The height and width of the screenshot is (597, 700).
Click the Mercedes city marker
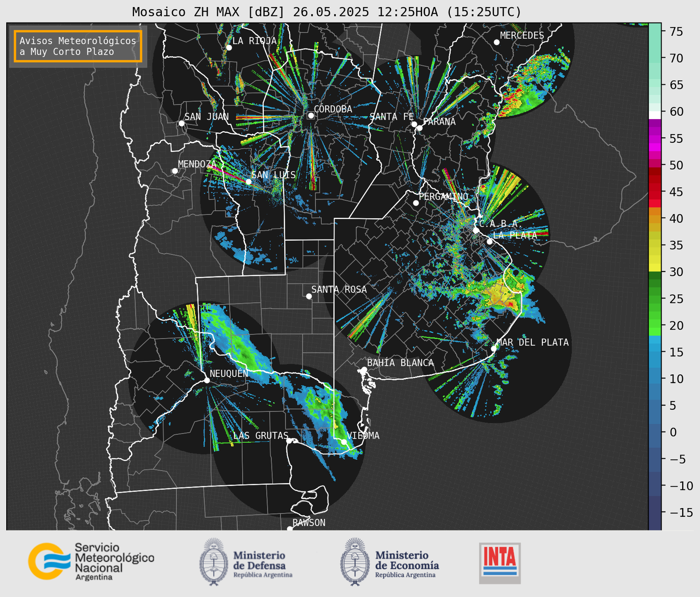(x=497, y=42)
